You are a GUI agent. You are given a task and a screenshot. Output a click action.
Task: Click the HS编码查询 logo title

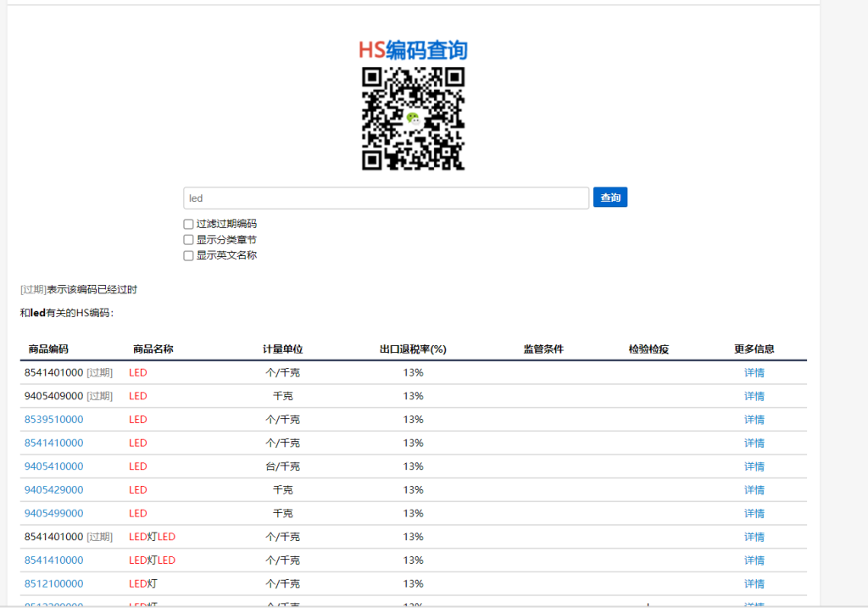413,50
